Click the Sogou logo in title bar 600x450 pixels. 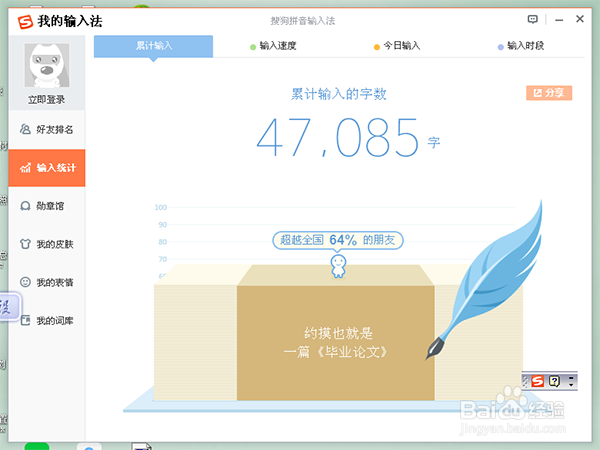(26, 21)
